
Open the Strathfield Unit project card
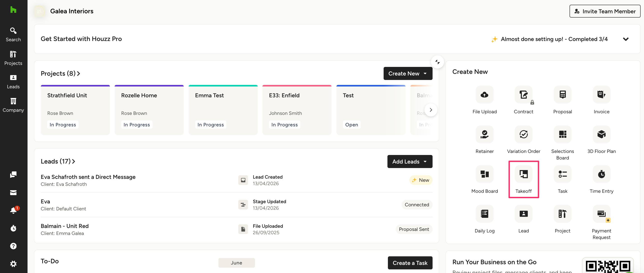(75, 110)
